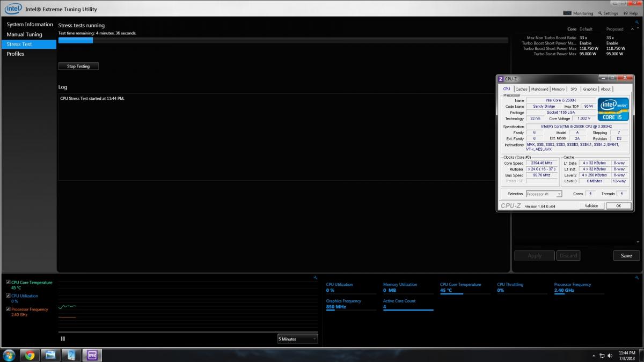Click the wrench icon above the Core settings panel
This screenshot has height=362, width=644.
click(x=637, y=22)
